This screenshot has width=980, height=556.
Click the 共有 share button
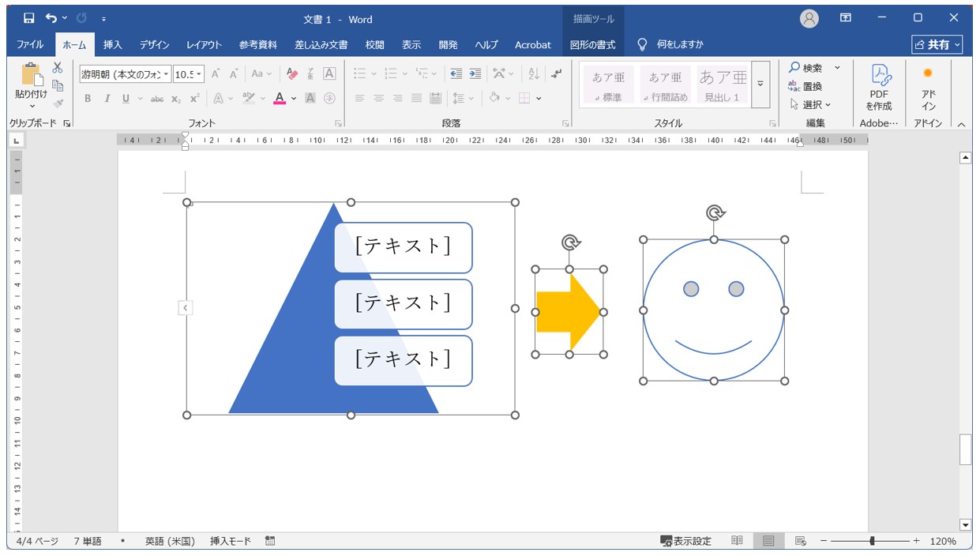tap(937, 45)
